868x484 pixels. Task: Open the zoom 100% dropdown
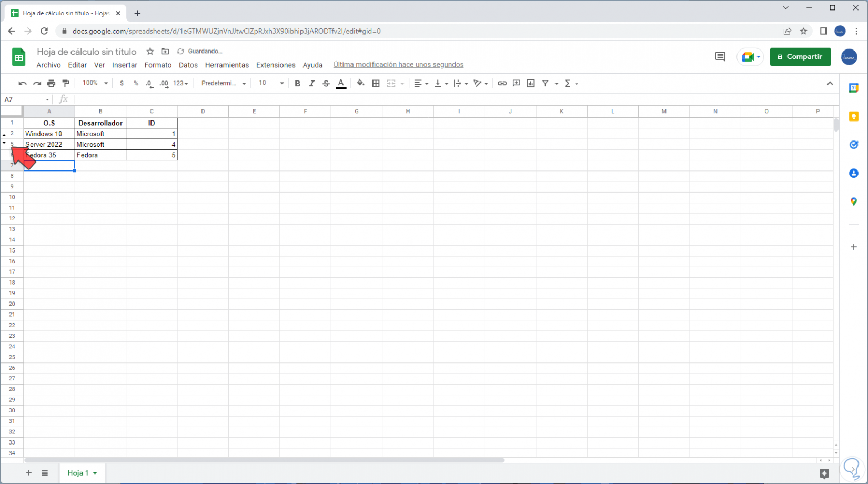(x=95, y=83)
